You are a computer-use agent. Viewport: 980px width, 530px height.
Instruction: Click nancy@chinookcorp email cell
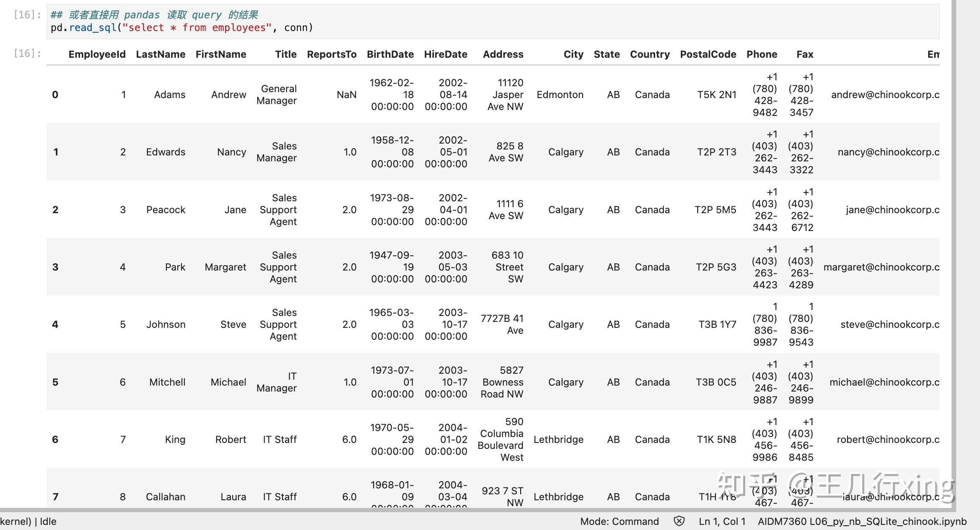[888, 152]
